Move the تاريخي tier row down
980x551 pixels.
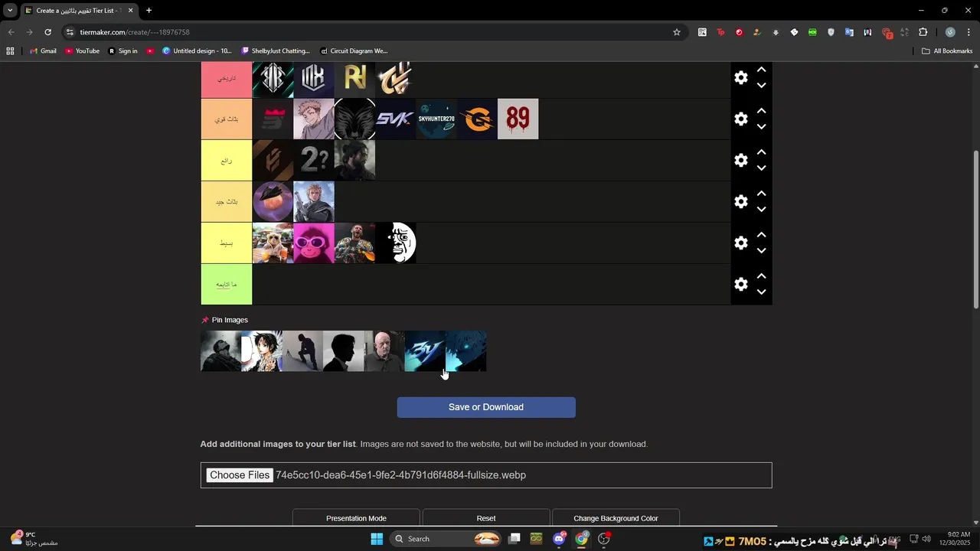pyautogui.click(x=761, y=86)
